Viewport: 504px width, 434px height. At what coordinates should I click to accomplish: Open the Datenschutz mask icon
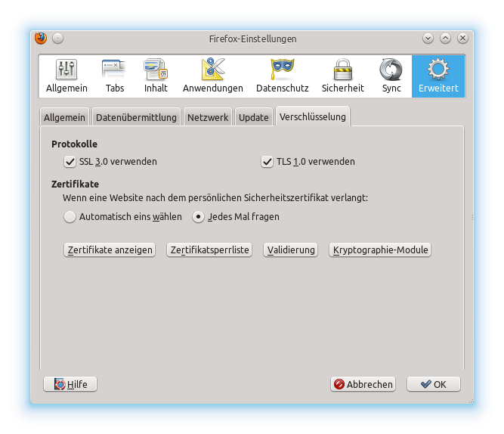282,70
